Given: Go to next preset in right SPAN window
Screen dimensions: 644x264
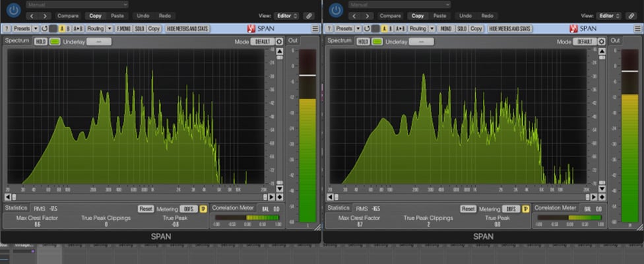Looking at the screenshot, I should [x=367, y=16].
